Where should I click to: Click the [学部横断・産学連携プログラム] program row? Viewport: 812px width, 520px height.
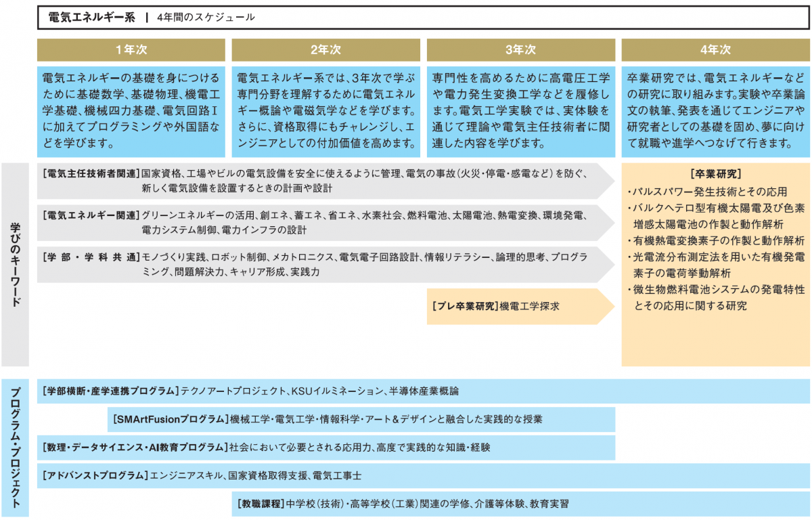[424, 391]
